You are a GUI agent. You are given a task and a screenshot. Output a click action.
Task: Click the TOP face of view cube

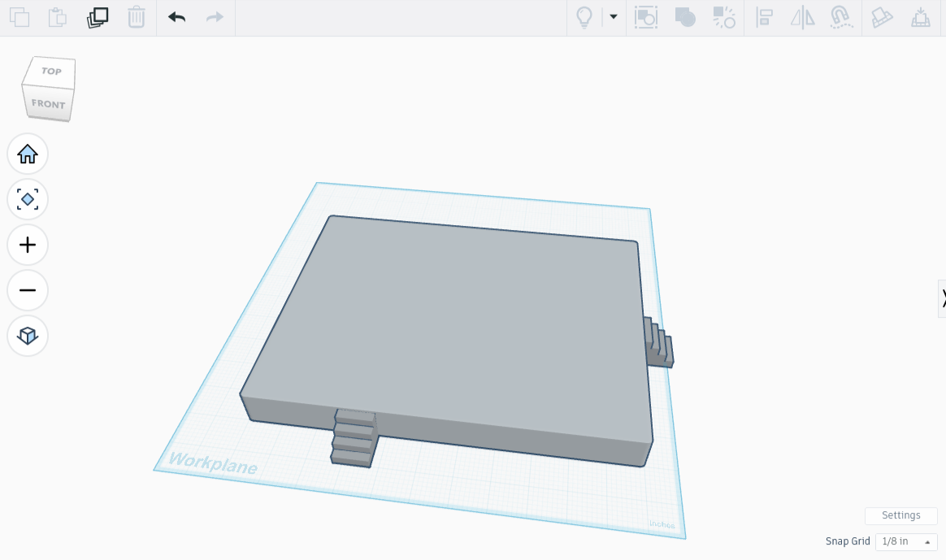(51, 72)
